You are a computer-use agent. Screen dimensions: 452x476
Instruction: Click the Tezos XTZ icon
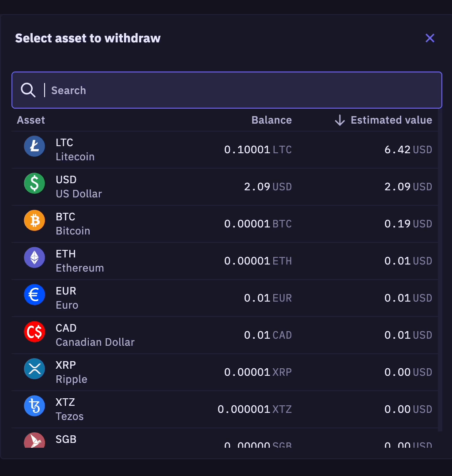pyautogui.click(x=34, y=406)
